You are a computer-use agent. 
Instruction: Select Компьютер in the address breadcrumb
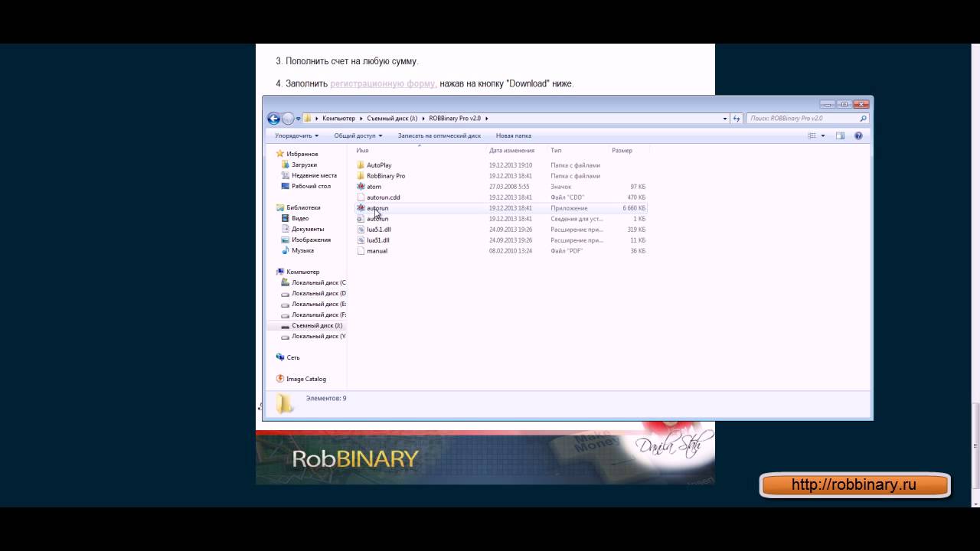pyautogui.click(x=338, y=119)
